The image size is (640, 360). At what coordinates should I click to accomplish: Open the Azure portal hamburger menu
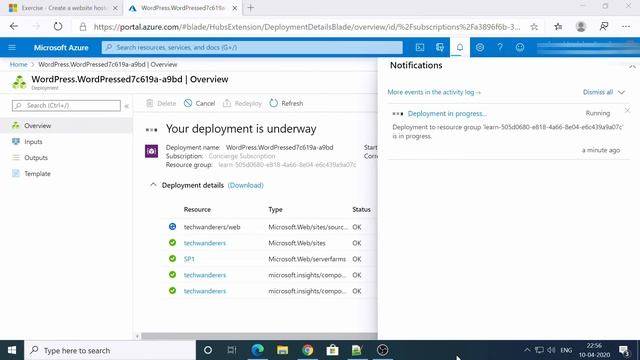pos(12,47)
